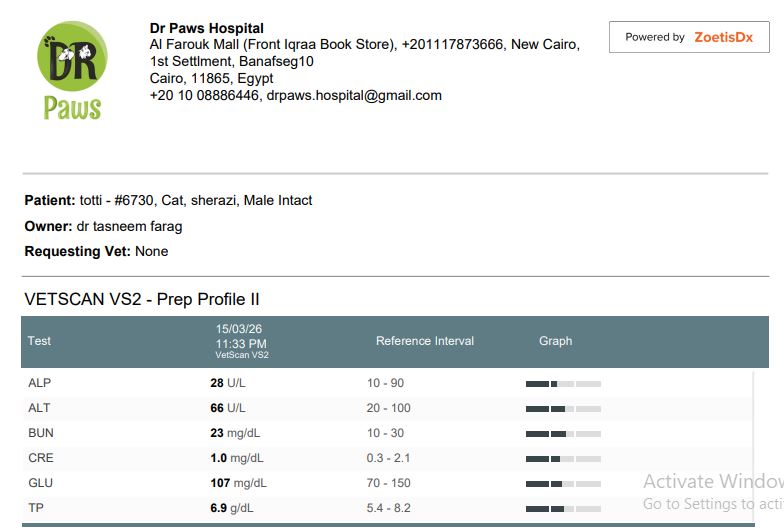Image resolution: width=784 pixels, height=527 pixels.
Task: Click the ALP result graph bar
Action: coord(563,384)
